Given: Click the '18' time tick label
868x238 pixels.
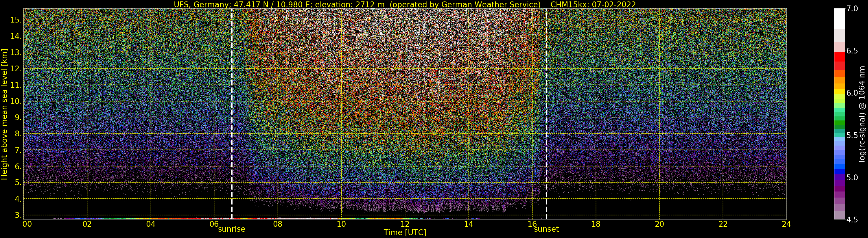Looking at the screenshot, I should [596, 224].
